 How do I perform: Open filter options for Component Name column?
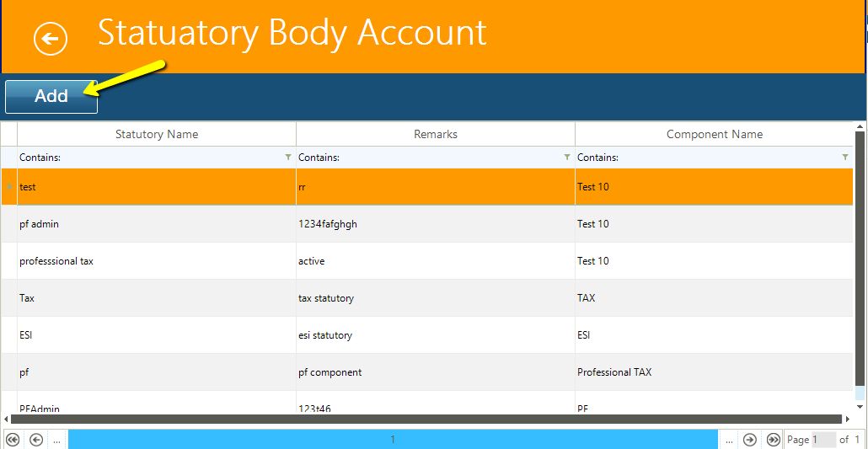pyautogui.click(x=844, y=158)
